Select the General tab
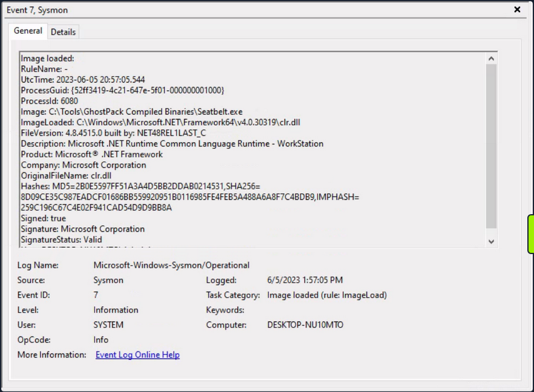 click(28, 31)
